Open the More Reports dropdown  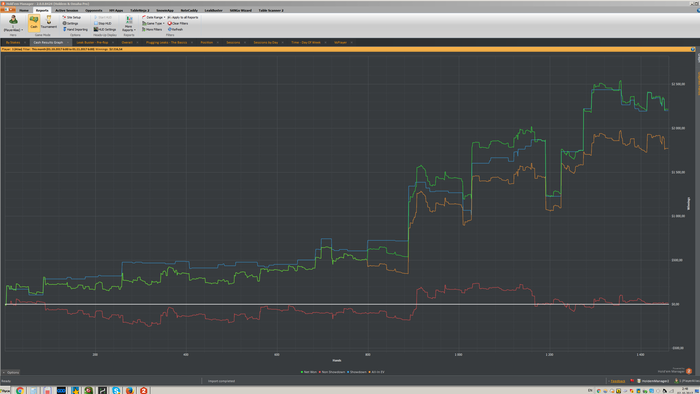(129, 24)
